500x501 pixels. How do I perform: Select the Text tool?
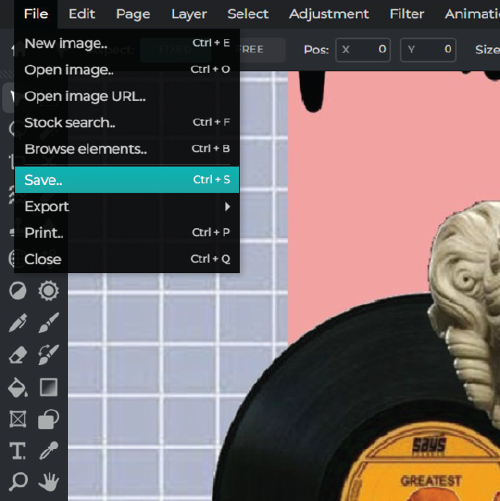point(18,451)
